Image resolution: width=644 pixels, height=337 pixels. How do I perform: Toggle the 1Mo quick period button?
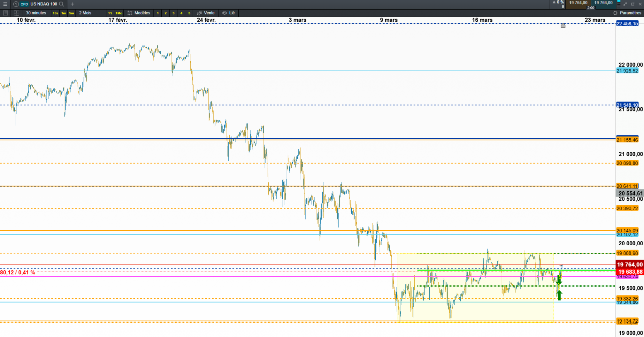pos(119,13)
